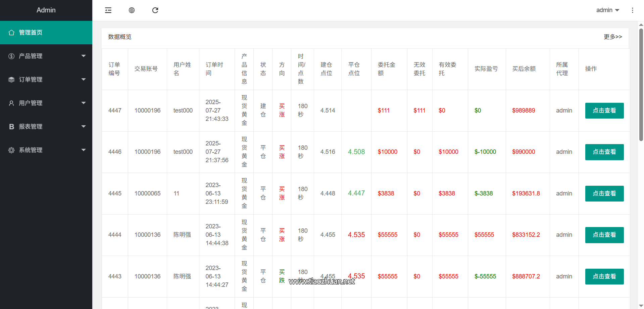Click the 交易账号 column header
Viewport: 644px width, 309px height.
[146, 69]
